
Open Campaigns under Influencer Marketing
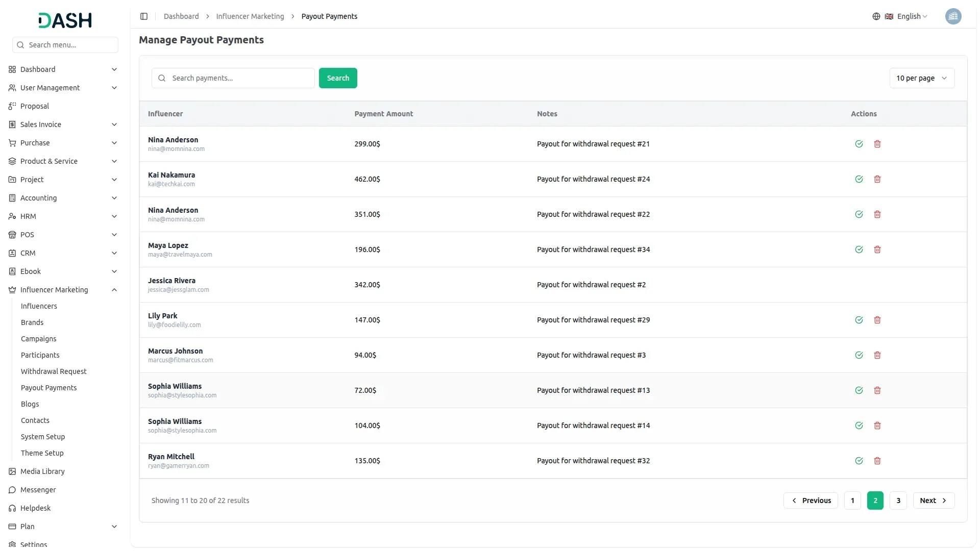point(38,339)
